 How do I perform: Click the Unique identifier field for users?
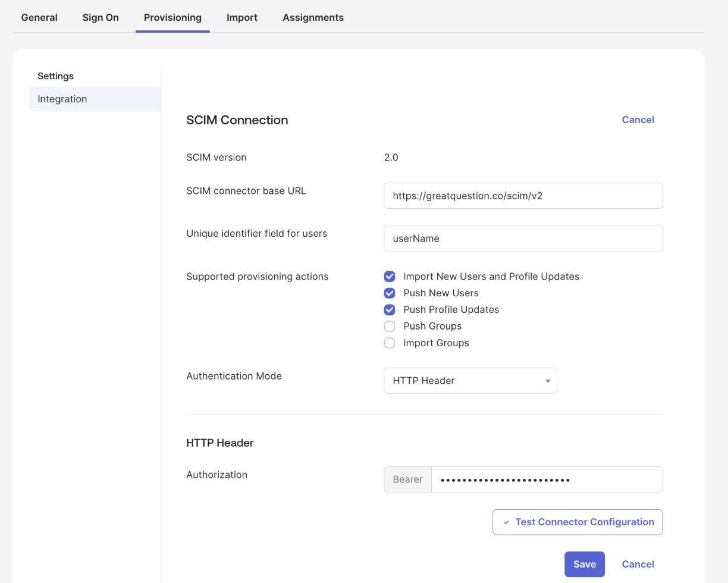523,239
